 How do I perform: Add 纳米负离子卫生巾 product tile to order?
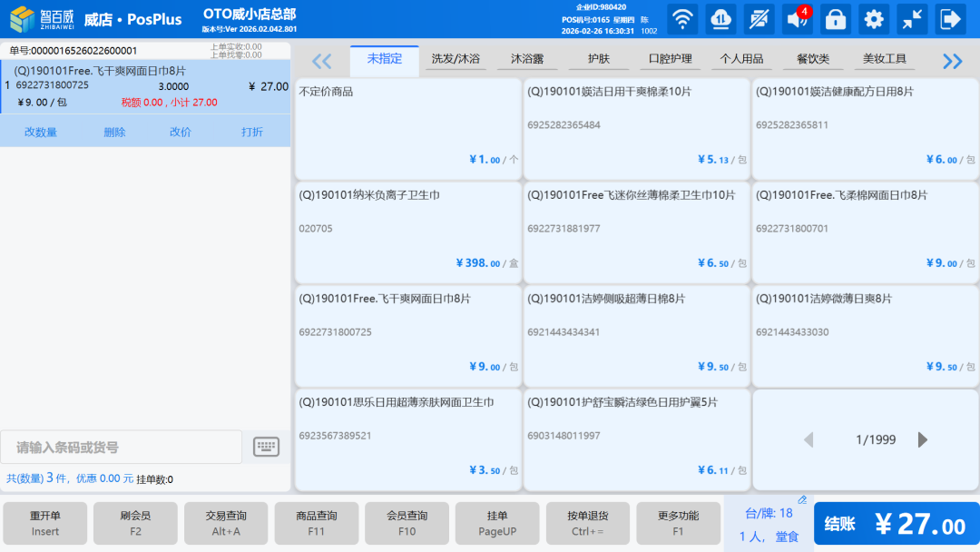[x=407, y=232]
